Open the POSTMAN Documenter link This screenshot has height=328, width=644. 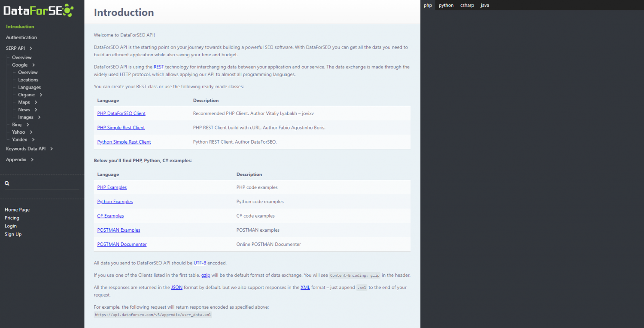coord(122,244)
